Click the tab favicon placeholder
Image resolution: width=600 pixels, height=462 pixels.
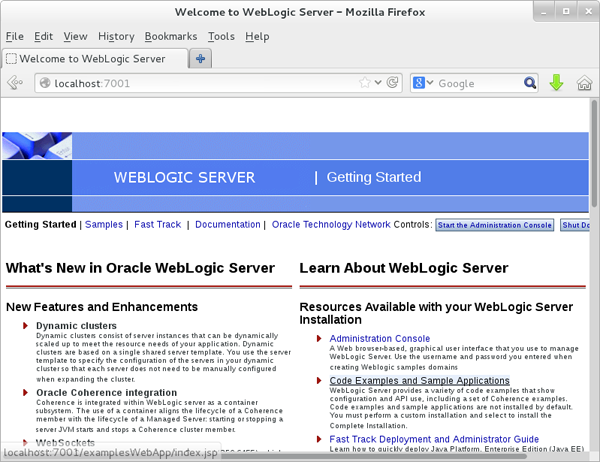pyautogui.click(x=11, y=59)
